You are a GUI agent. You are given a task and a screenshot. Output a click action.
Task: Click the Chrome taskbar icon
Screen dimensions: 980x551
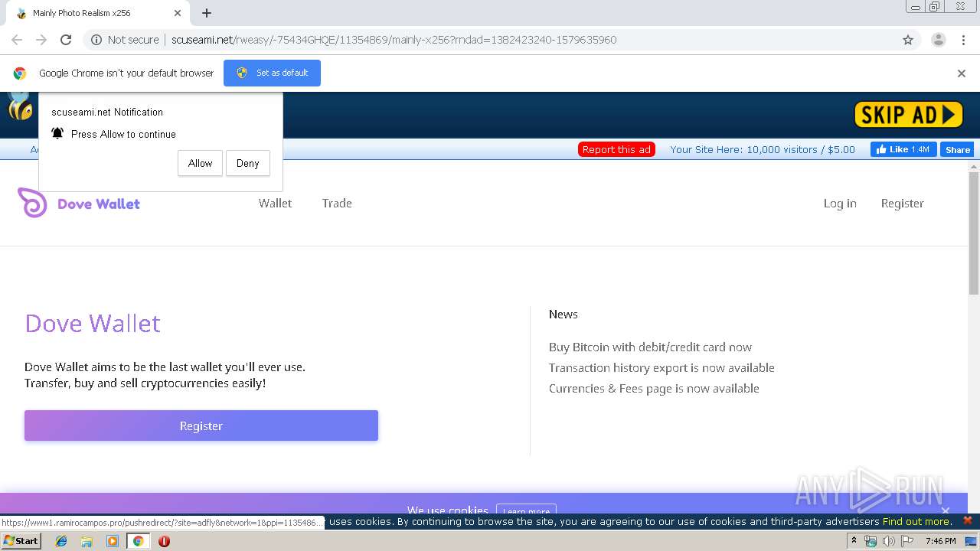pyautogui.click(x=138, y=541)
